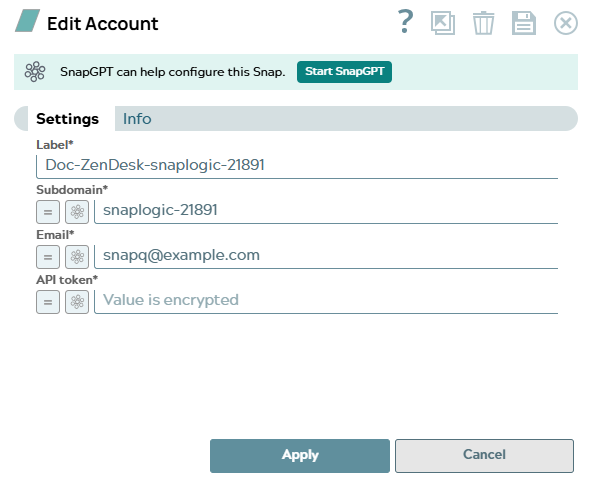The height and width of the screenshot is (490, 592).
Task: Toggle expression for Email field
Action: click(48, 257)
